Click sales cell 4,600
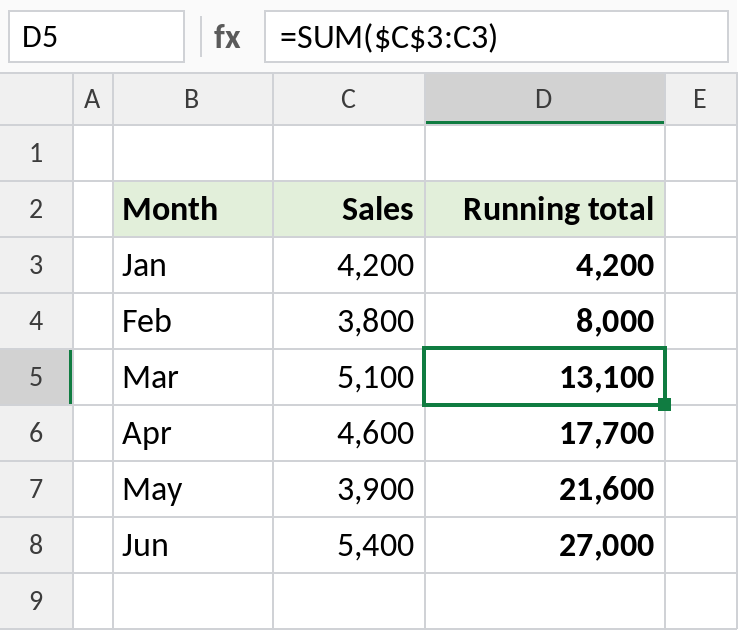This screenshot has width=738, height=630. 349,433
